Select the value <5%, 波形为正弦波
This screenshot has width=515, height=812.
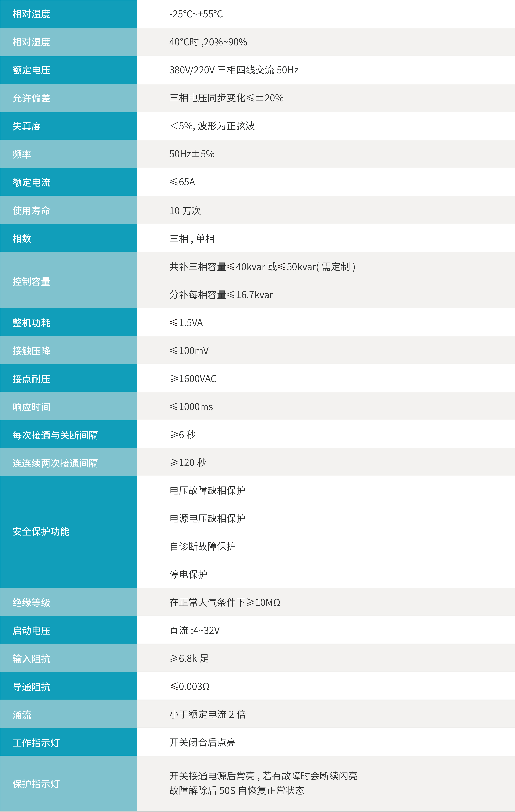(x=212, y=126)
